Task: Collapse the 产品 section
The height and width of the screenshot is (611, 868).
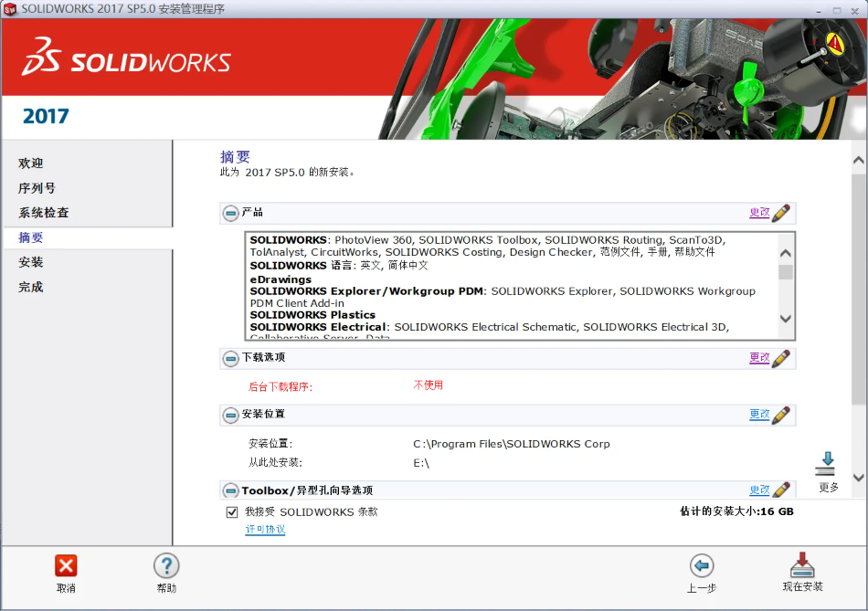Action: click(x=230, y=213)
